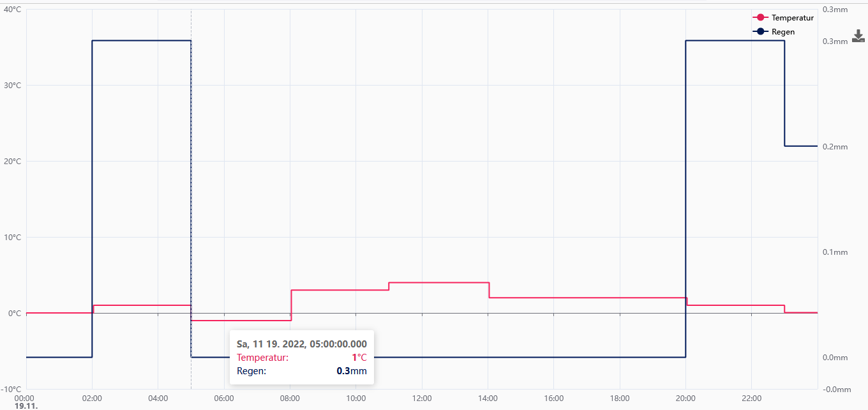Click the 19.11. date label below axis

coord(26,406)
